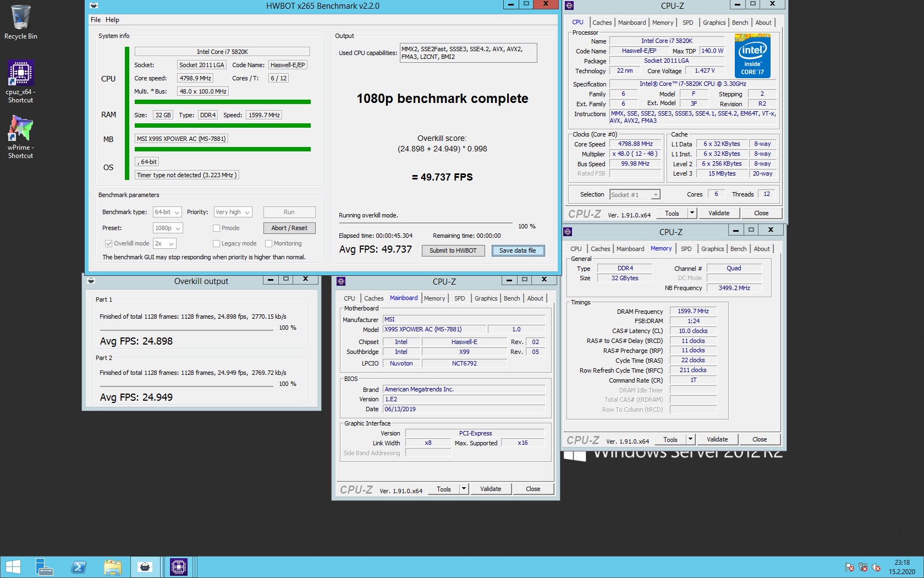This screenshot has width=924, height=578.
Task: Switch to Bench tab in CPU-Z CPU window
Action: point(740,23)
